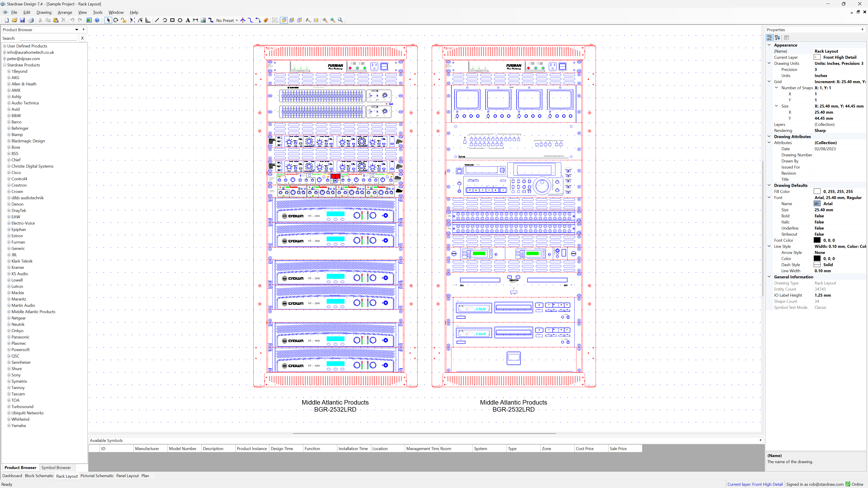Select the Line drawing tool
Screen dimensions: 868x488
coord(157,20)
